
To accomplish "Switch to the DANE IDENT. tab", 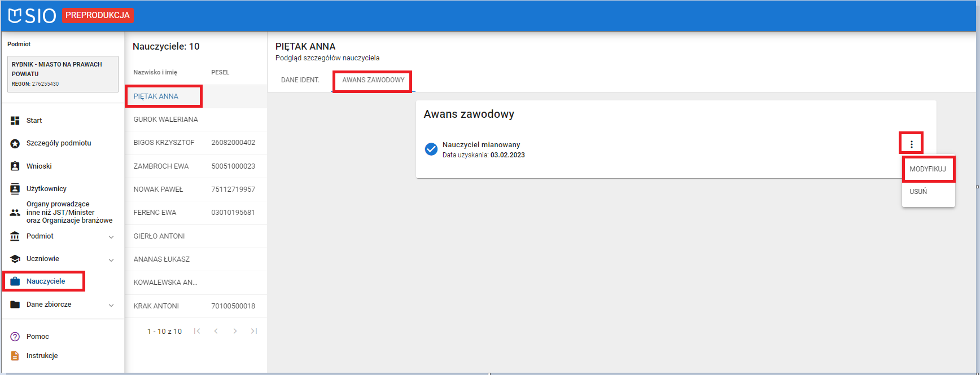I will (300, 80).
